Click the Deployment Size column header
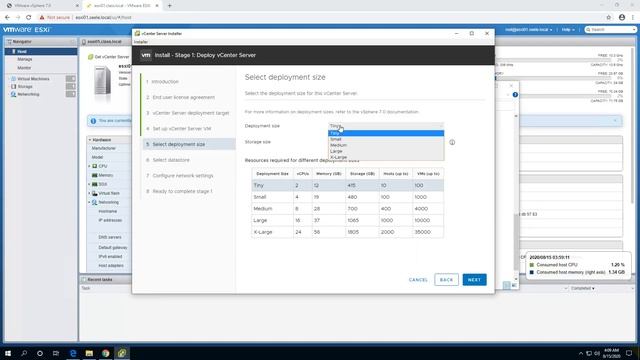This screenshot has width=640, height=360. (272, 173)
